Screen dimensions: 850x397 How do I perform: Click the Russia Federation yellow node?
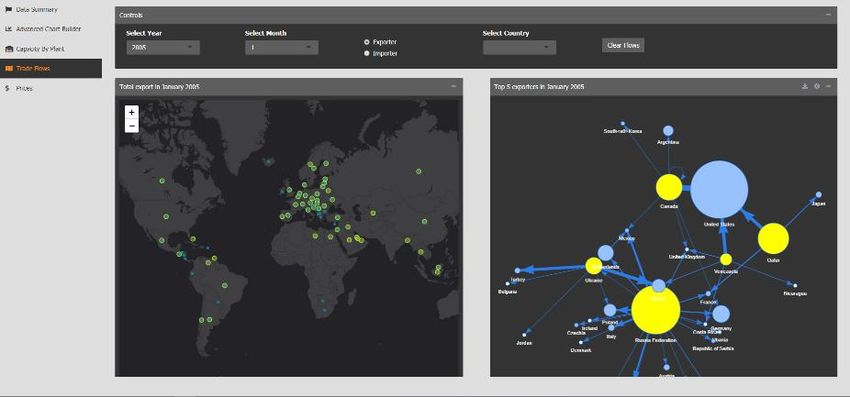[655, 310]
